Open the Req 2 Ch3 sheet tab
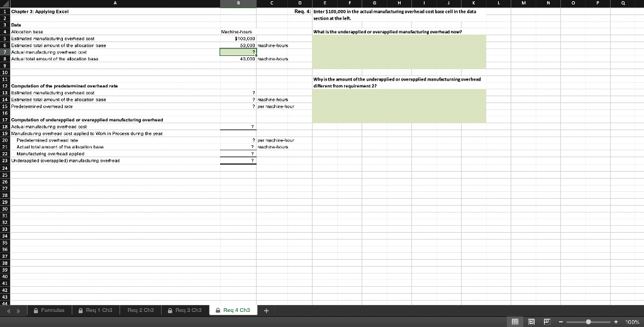The width and height of the screenshot is (644, 327). (x=140, y=310)
